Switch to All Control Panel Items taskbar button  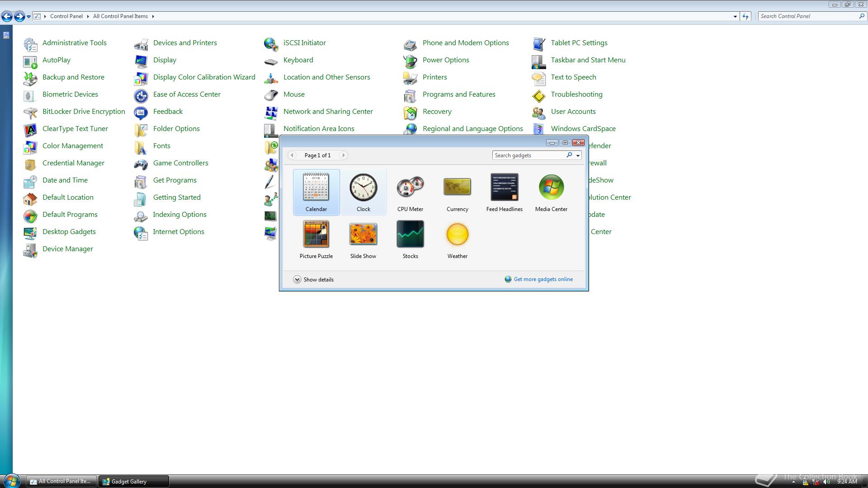pos(61,481)
